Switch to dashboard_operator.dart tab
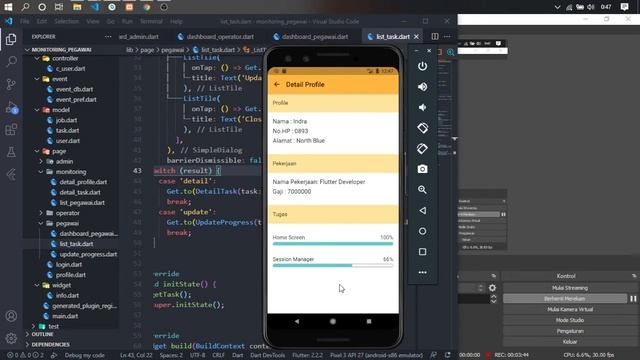The height and width of the screenshot is (360, 640). pyautogui.click(x=216, y=36)
